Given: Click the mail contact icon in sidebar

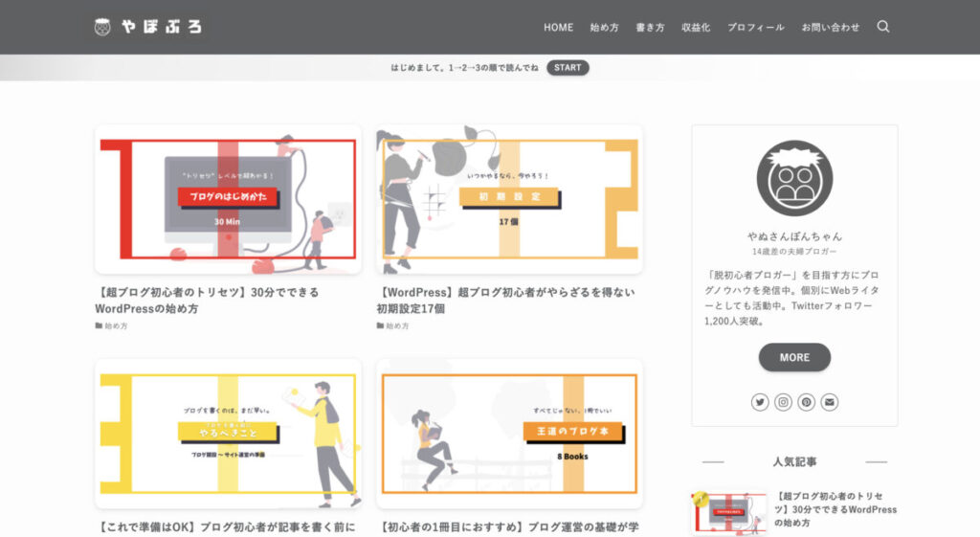Looking at the screenshot, I should (x=830, y=402).
